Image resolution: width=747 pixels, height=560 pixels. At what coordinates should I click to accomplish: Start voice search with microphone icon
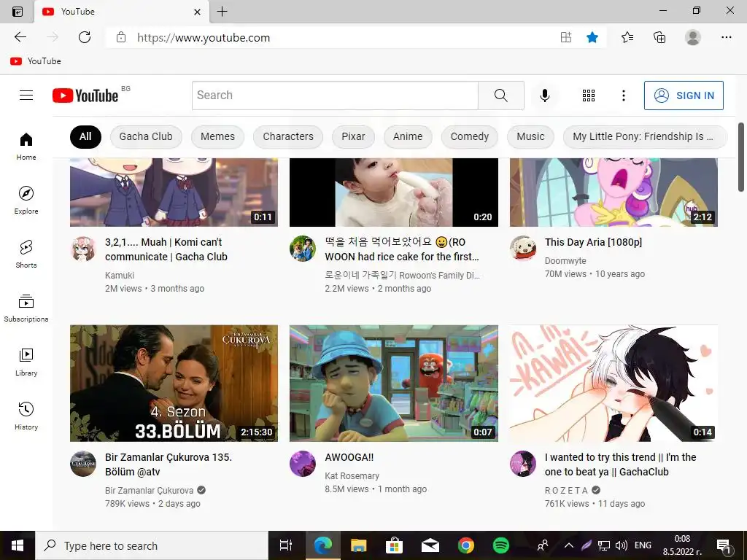544,96
